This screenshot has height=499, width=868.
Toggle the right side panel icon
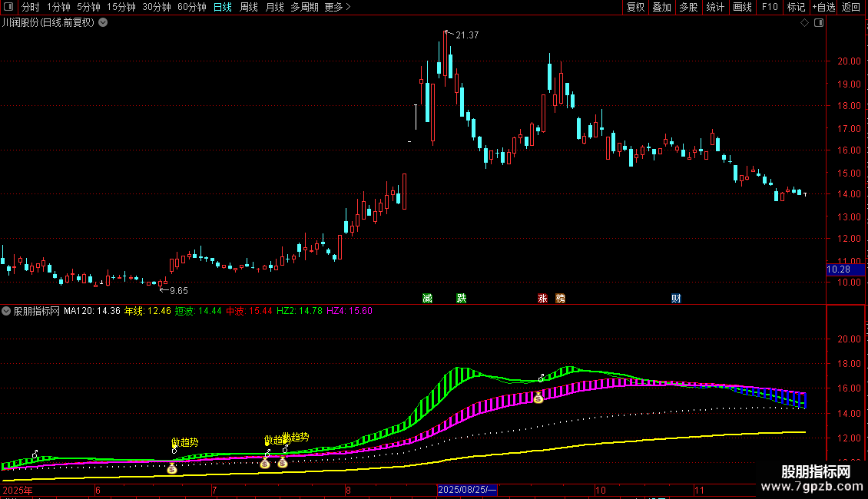(819, 23)
